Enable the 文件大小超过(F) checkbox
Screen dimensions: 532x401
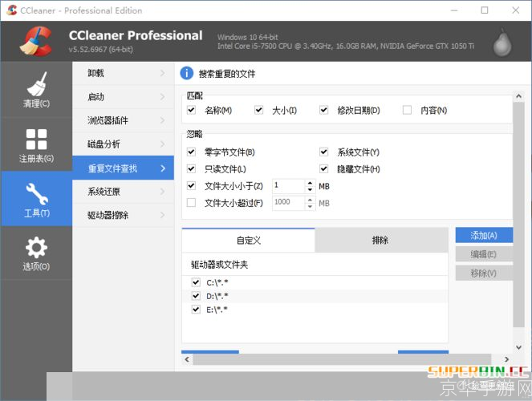[x=191, y=203]
